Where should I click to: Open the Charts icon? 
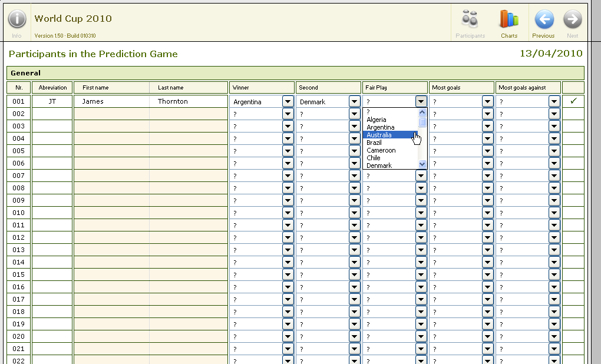(508, 20)
